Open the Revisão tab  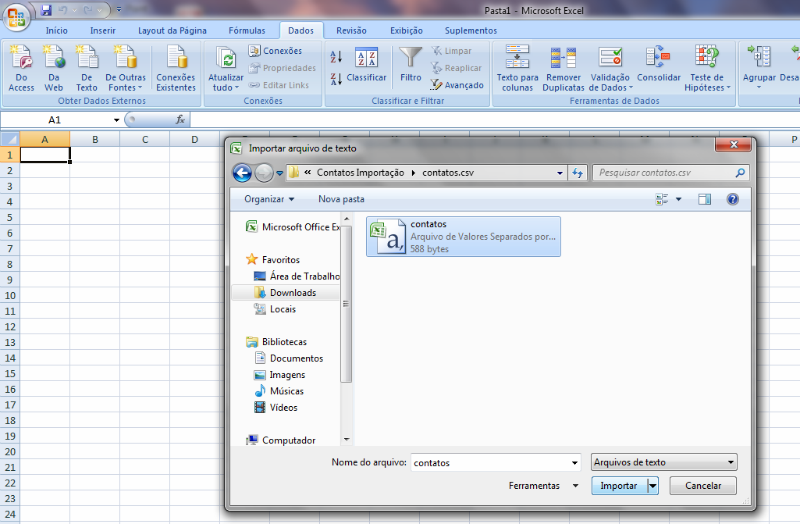tap(351, 31)
